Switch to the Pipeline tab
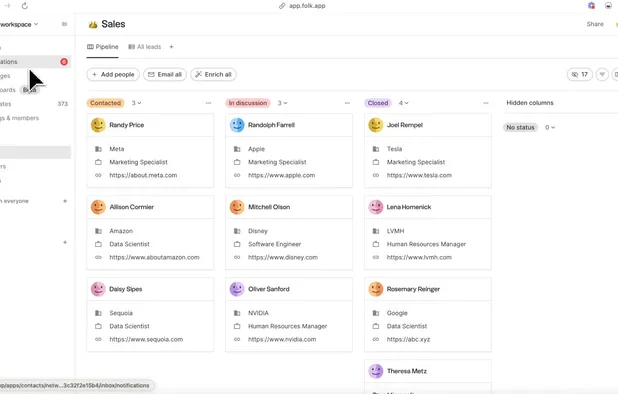Screen dimensions: 618x394 coord(102,46)
